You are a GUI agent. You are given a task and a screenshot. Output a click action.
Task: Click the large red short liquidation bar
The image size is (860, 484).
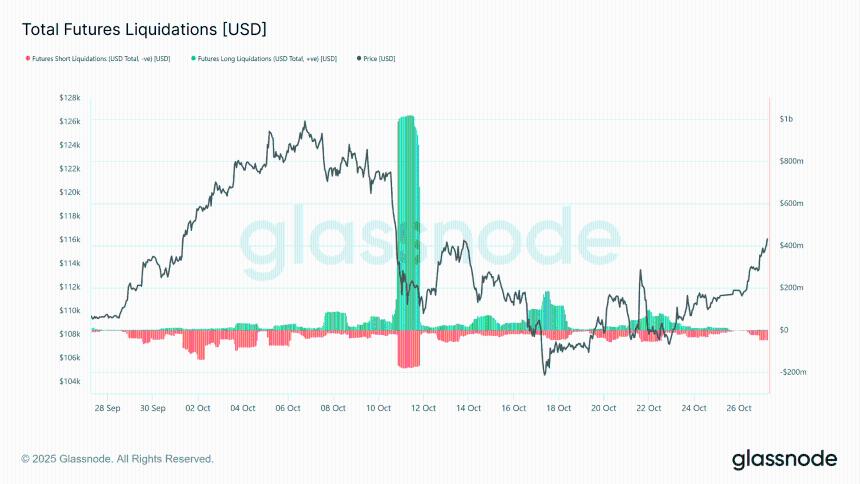407,349
